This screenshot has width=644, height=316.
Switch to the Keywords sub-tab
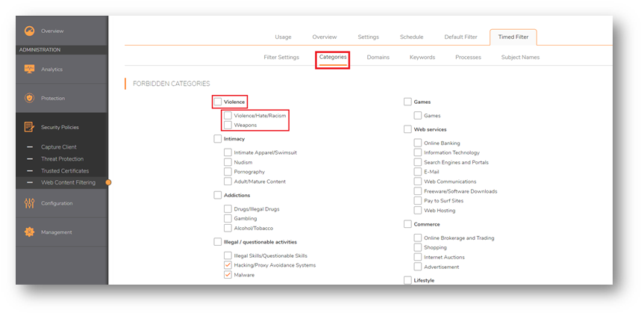click(422, 58)
